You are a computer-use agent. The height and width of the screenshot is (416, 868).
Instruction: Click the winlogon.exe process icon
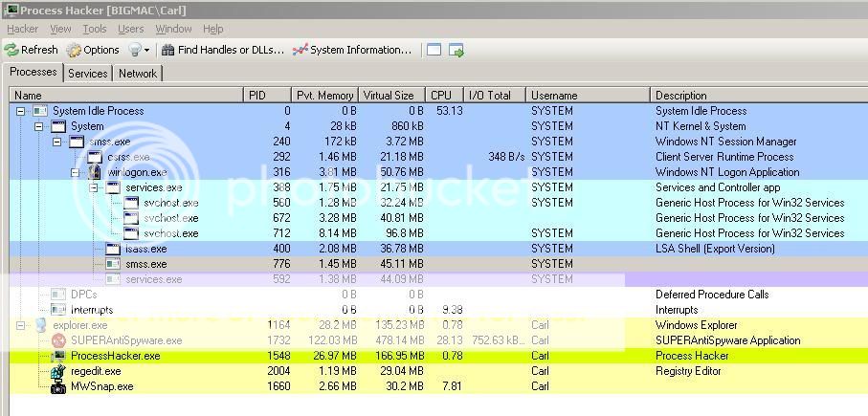pos(95,172)
